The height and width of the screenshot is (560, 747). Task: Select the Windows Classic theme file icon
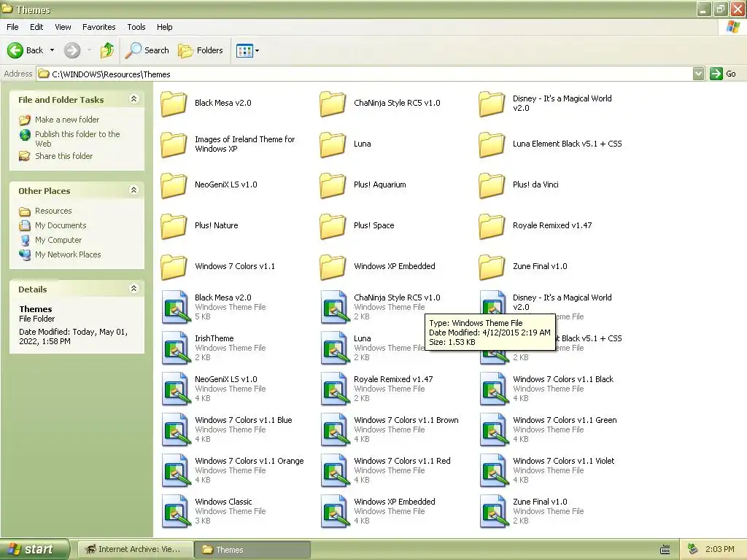point(176,513)
